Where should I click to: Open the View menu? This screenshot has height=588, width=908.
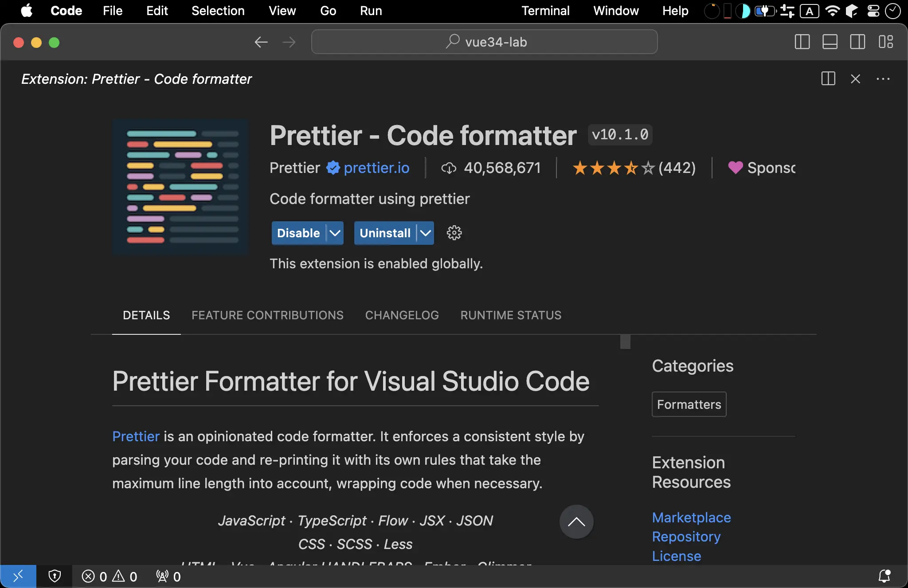click(x=282, y=11)
